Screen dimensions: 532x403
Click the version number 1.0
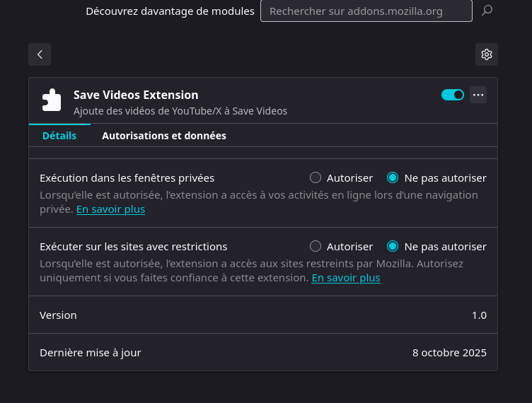click(x=479, y=315)
